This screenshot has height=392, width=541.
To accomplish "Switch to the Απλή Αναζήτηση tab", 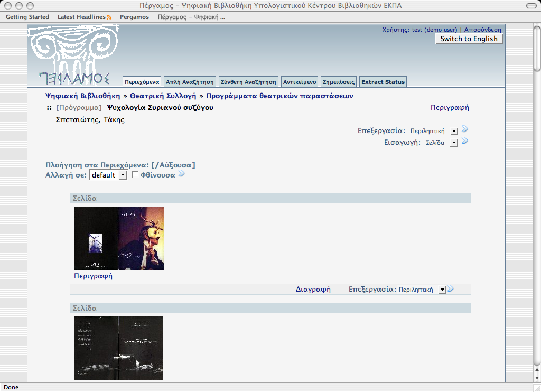I will (x=190, y=82).
